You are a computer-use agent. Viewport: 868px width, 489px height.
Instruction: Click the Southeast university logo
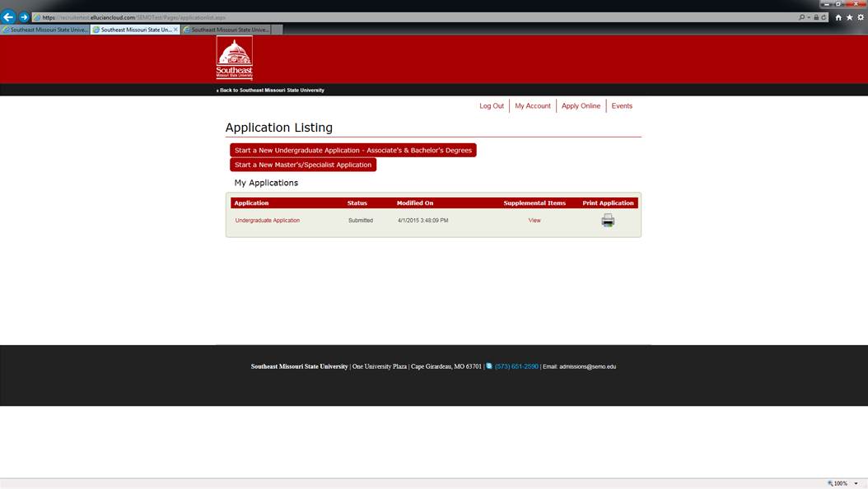coord(234,58)
